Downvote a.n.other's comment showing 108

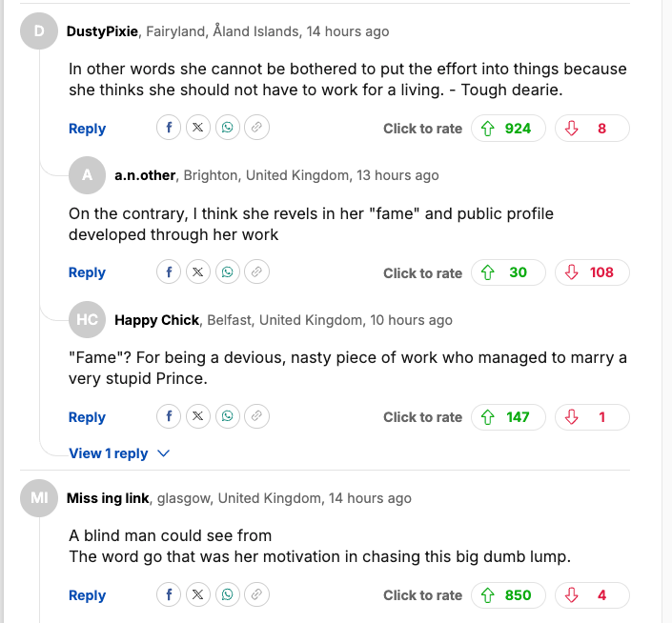click(591, 272)
